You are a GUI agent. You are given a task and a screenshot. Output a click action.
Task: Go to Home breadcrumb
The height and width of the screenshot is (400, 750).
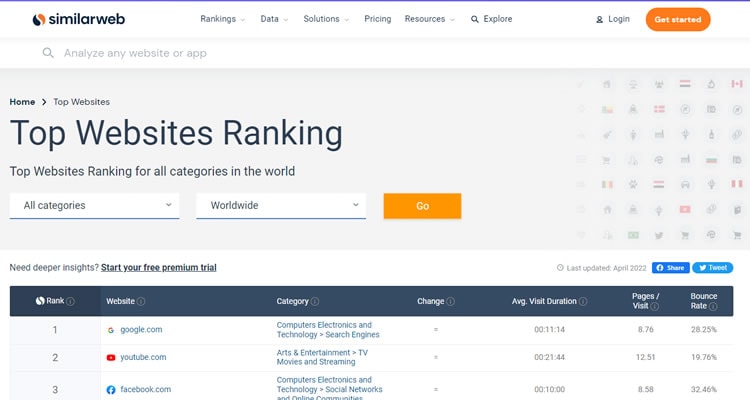[22, 102]
